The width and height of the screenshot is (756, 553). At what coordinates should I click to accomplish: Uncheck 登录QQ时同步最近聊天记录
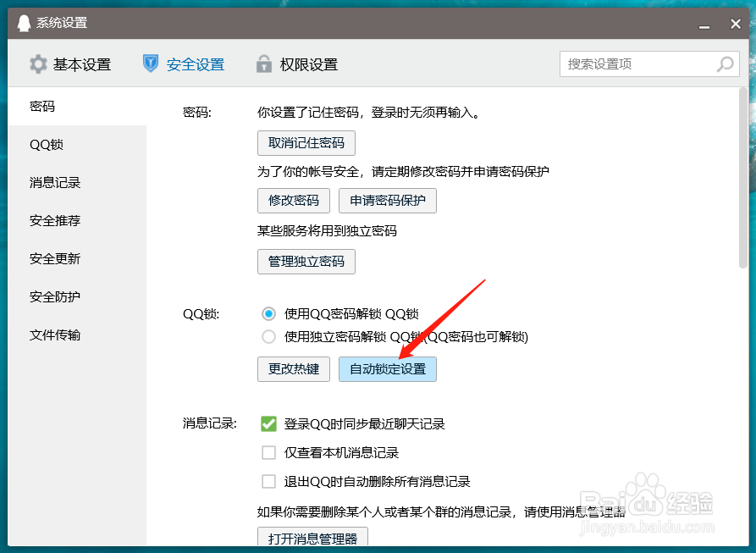click(268, 424)
